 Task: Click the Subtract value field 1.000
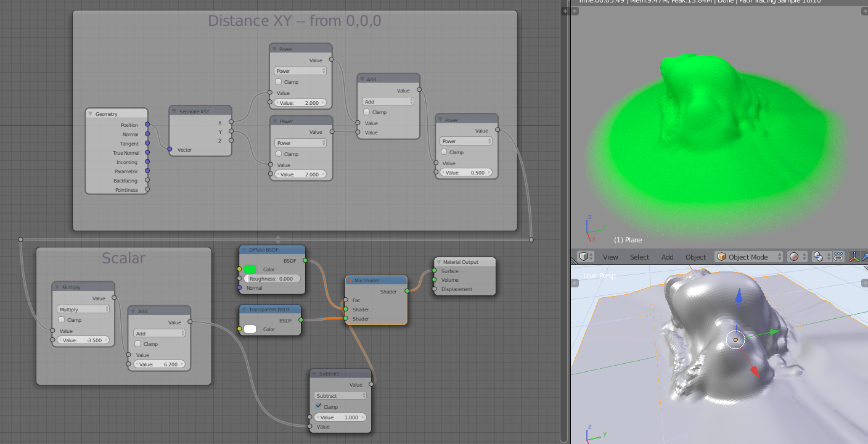pyautogui.click(x=340, y=417)
